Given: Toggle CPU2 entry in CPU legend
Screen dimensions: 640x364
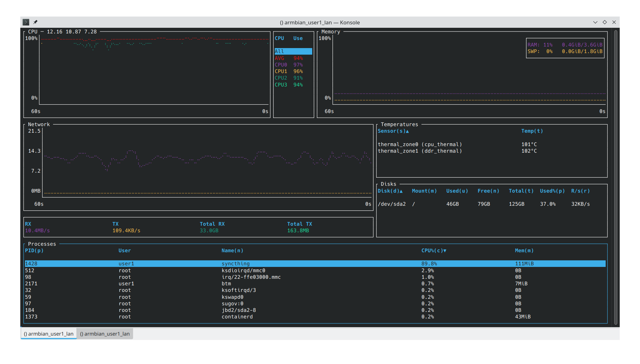Looking at the screenshot, I should pyautogui.click(x=288, y=78).
